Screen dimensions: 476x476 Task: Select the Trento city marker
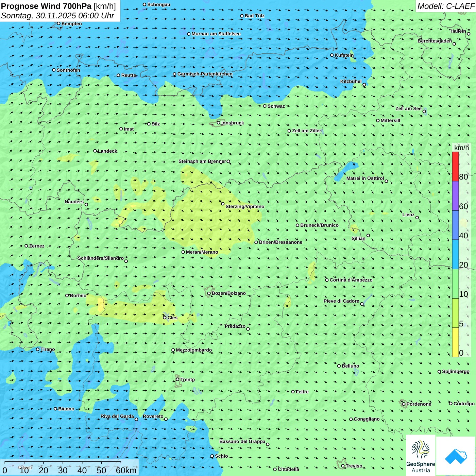[177, 379]
